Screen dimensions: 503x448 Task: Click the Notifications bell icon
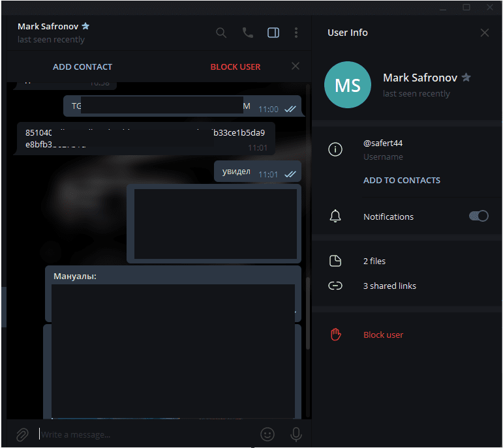335,216
